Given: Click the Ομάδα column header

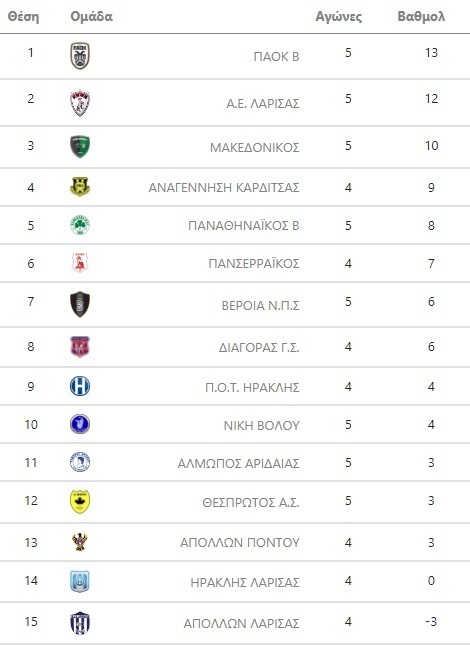Looking at the screenshot, I should [91, 16].
